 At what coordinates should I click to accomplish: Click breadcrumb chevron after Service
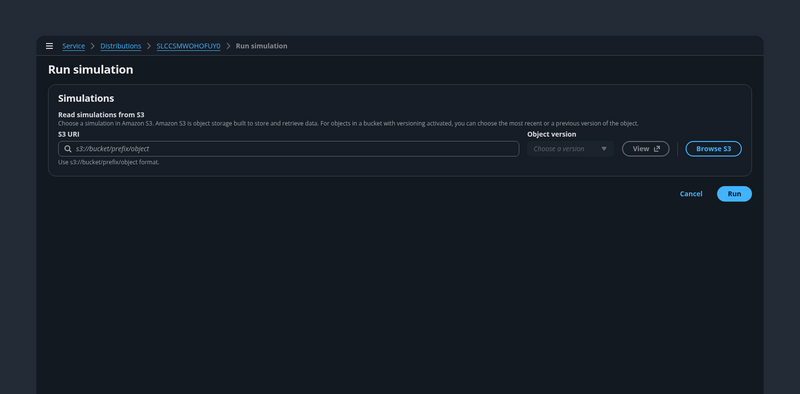93,46
